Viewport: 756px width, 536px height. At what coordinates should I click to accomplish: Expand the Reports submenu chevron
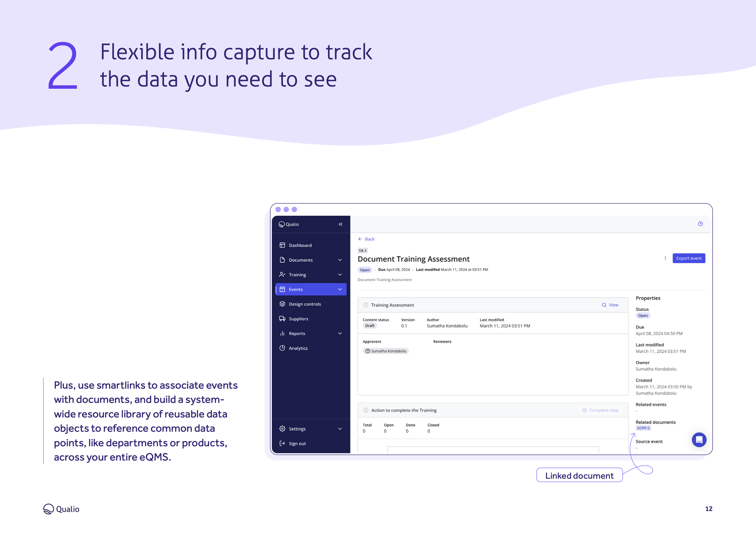click(x=340, y=333)
